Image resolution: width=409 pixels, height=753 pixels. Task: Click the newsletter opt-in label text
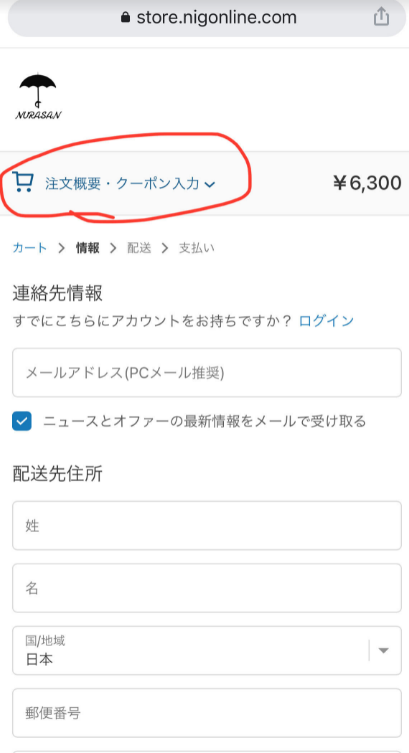pyautogui.click(x=204, y=422)
